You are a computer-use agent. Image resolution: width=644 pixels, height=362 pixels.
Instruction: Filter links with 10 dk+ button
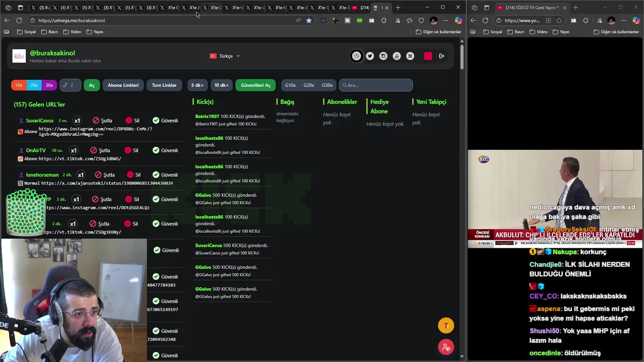[x=221, y=85]
